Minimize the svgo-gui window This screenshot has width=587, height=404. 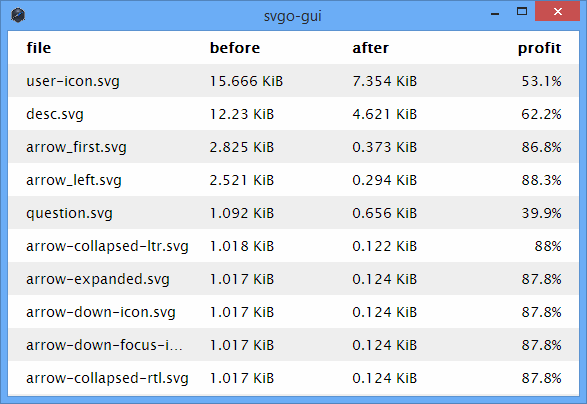coord(495,12)
